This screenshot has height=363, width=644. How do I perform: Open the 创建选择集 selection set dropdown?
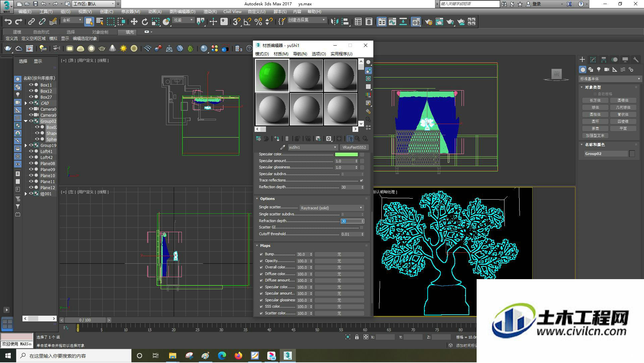click(307, 20)
